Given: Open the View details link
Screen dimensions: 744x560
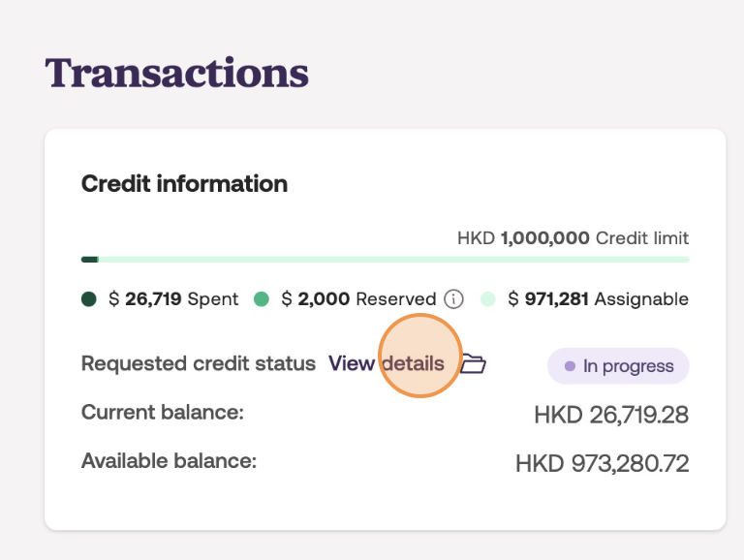Looking at the screenshot, I should coord(386,364).
